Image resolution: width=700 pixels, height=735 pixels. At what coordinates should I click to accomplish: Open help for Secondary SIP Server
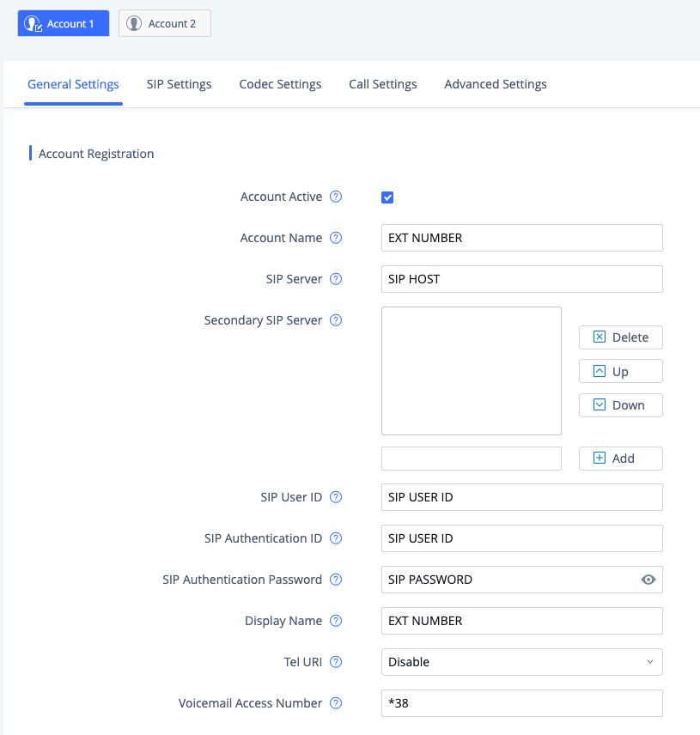coord(336,320)
